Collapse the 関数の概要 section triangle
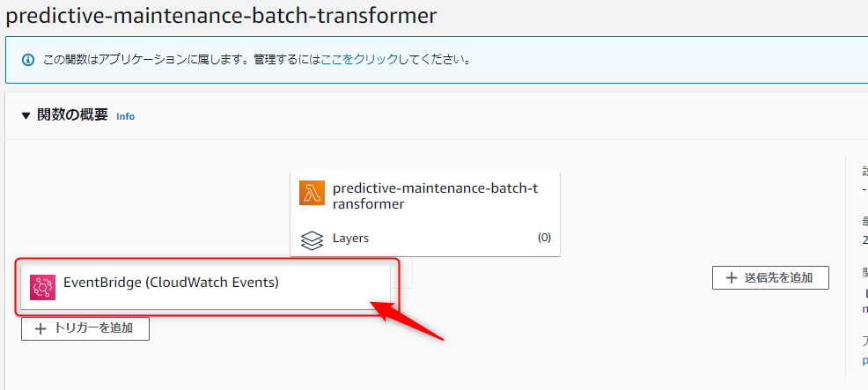Viewport: 868px width, 390px height. coord(26,115)
